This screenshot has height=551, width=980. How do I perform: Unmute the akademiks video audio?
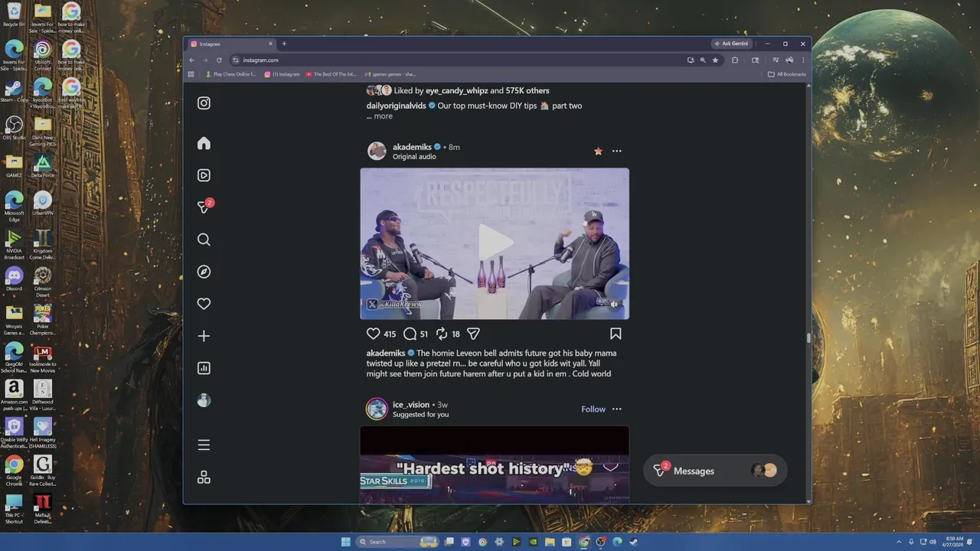[614, 304]
